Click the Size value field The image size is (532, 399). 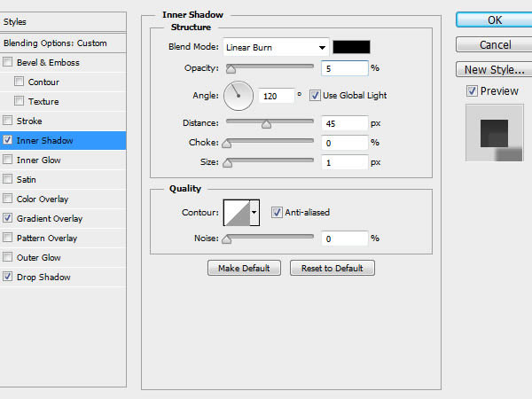click(344, 162)
